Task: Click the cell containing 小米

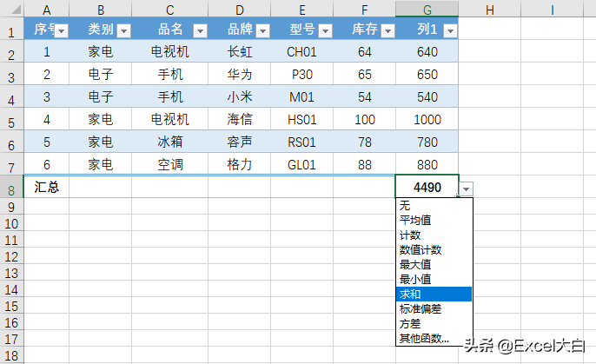Action: 240,96
